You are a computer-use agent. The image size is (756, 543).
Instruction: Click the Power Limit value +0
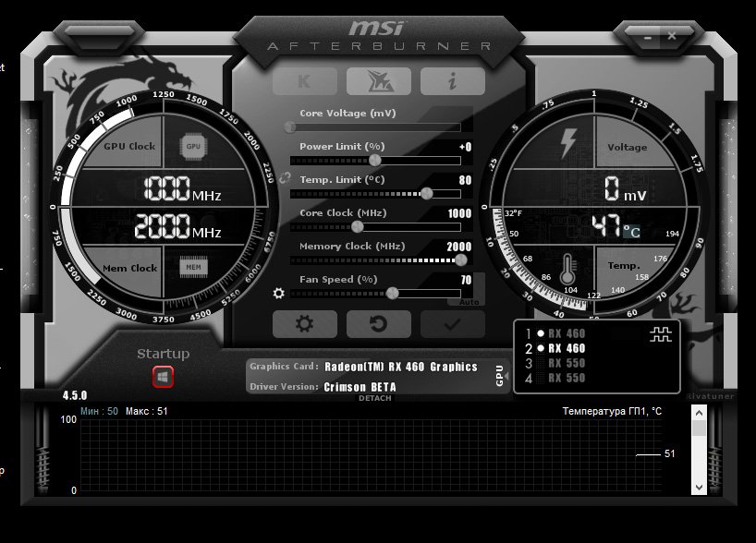[465, 147]
